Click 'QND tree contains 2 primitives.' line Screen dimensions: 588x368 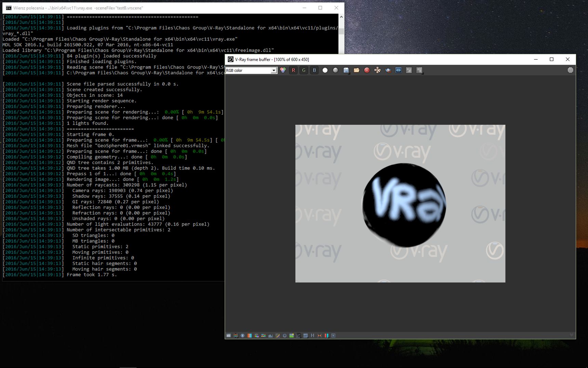[110, 163]
